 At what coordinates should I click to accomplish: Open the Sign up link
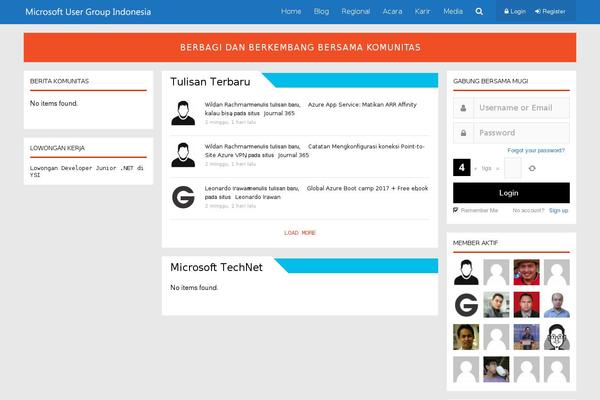(x=558, y=211)
